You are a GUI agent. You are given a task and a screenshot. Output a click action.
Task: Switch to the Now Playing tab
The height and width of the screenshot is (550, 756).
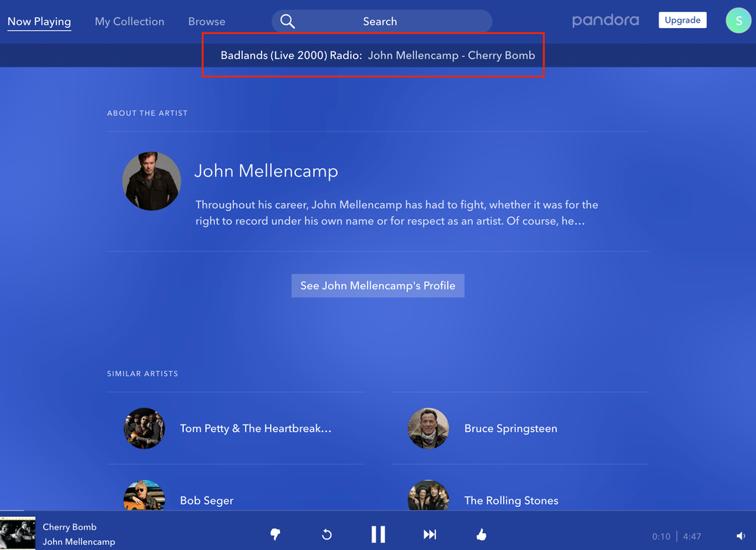pyautogui.click(x=39, y=21)
